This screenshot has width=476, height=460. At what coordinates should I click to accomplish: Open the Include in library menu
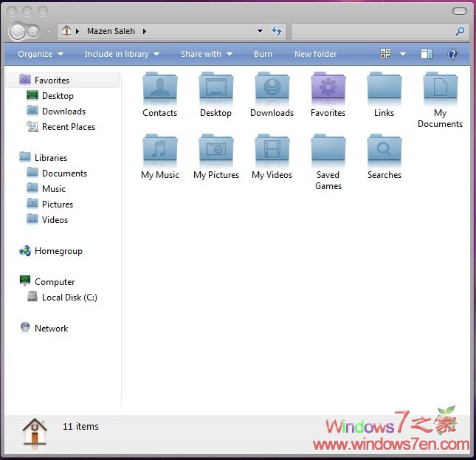tap(122, 54)
